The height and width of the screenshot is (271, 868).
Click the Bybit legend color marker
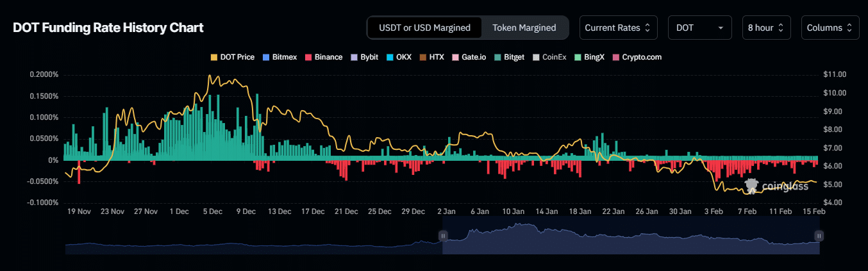(355, 57)
